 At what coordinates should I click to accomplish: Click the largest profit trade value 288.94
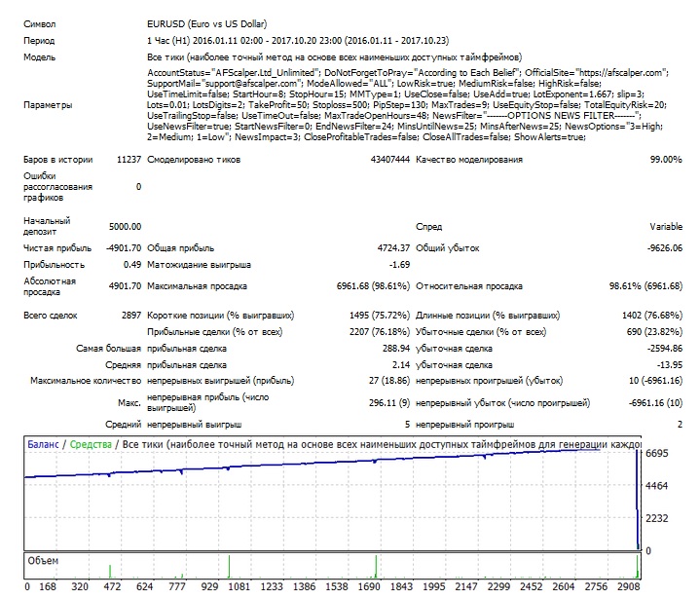396,349
